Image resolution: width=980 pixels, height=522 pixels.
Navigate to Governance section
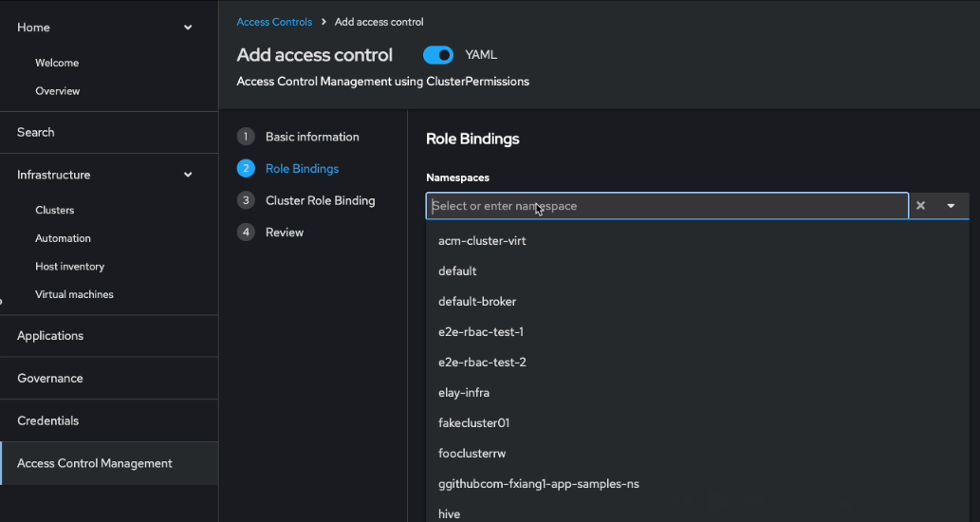pos(50,378)
